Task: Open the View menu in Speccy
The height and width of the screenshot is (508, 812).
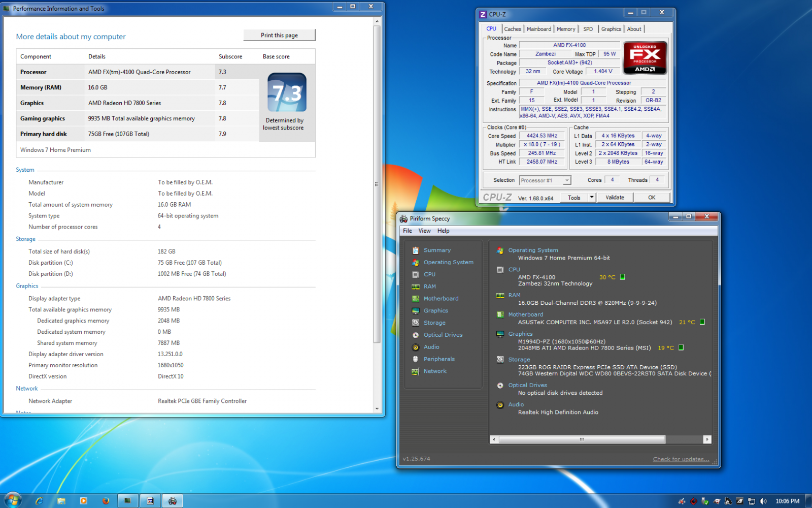Action: click(x=424, y=231)
